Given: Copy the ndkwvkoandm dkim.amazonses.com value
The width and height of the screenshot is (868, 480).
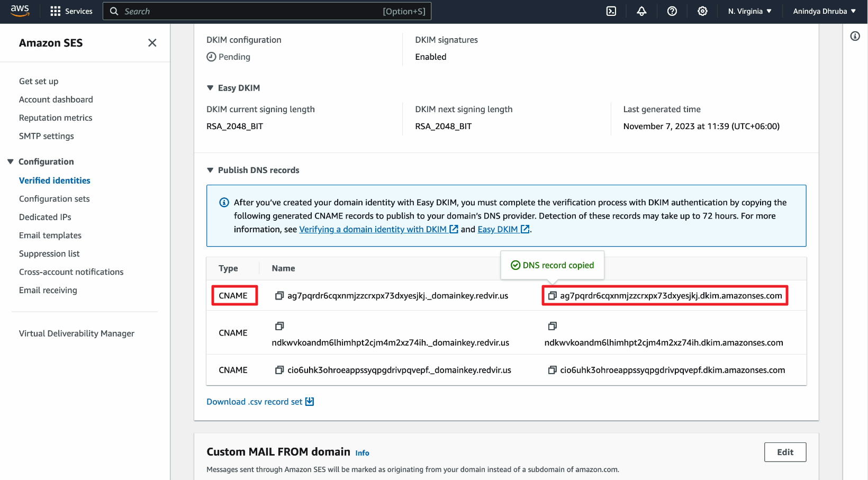Looking at the screenshot, I should [552, 326].
